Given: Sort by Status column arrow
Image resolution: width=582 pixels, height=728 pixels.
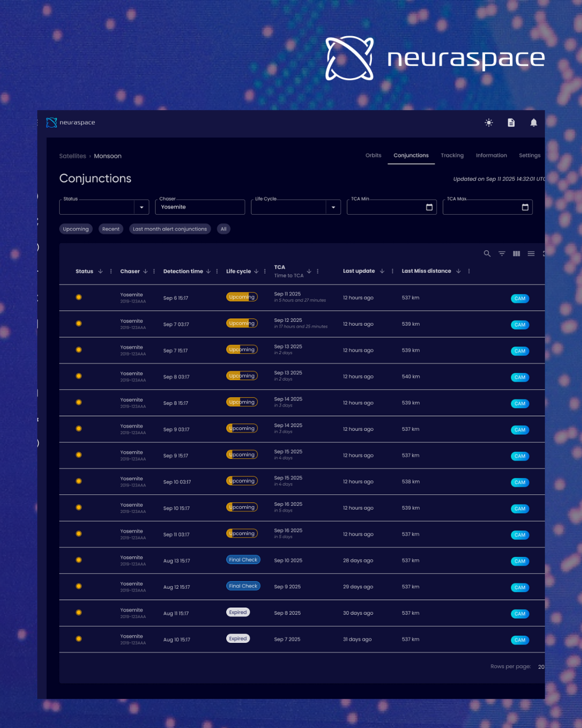Looking at the screenshot, I should click(x=100, y=271).
